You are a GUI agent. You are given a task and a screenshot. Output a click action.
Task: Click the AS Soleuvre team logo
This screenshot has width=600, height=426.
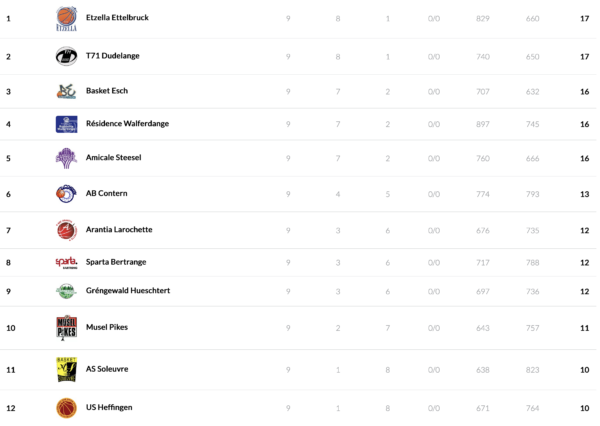pyautogui.click(x=66, y=369)
